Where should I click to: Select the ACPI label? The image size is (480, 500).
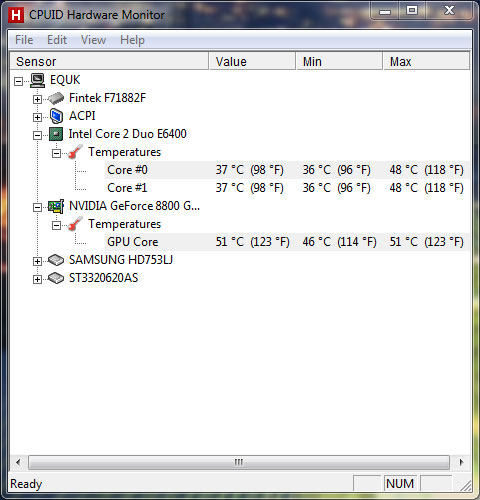click(x=82, y=116)
